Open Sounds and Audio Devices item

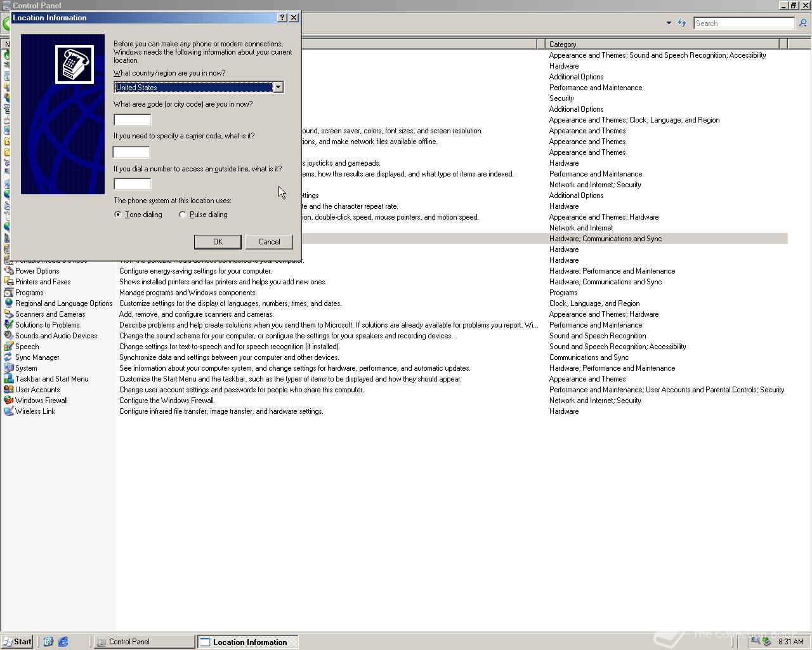[x=56, y=336]
